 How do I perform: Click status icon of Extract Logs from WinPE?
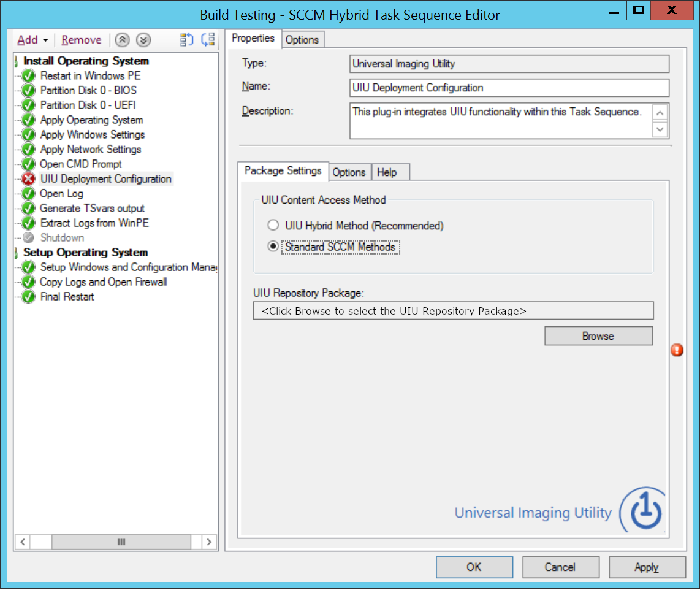29,223
